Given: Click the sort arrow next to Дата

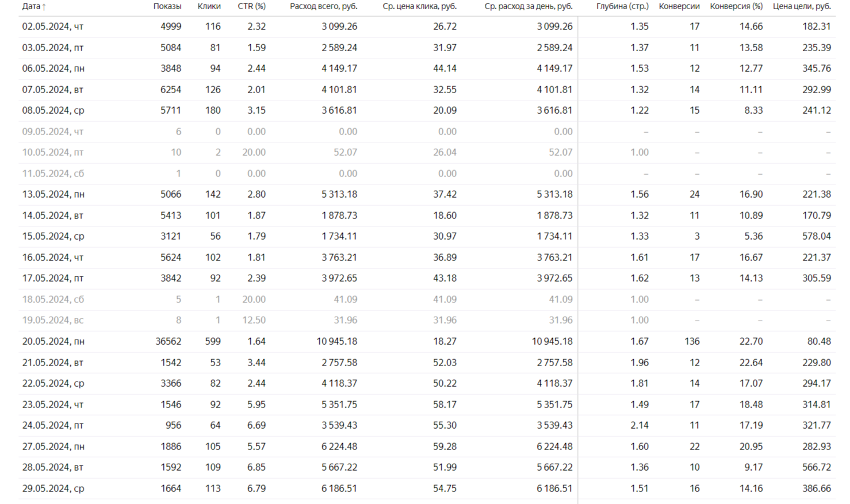Looking at the screenshot, I should (x=44, y=7).
